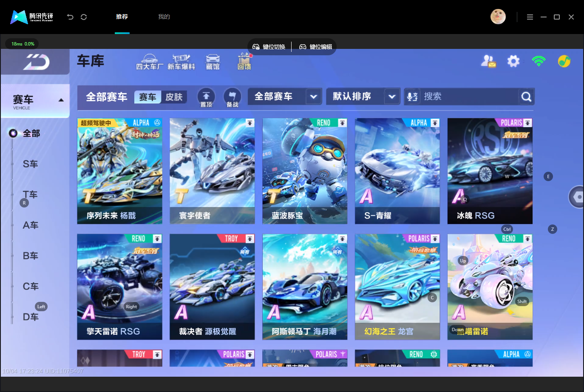
Task: Open the friends and mail icon
Action: tap(488, 62)
